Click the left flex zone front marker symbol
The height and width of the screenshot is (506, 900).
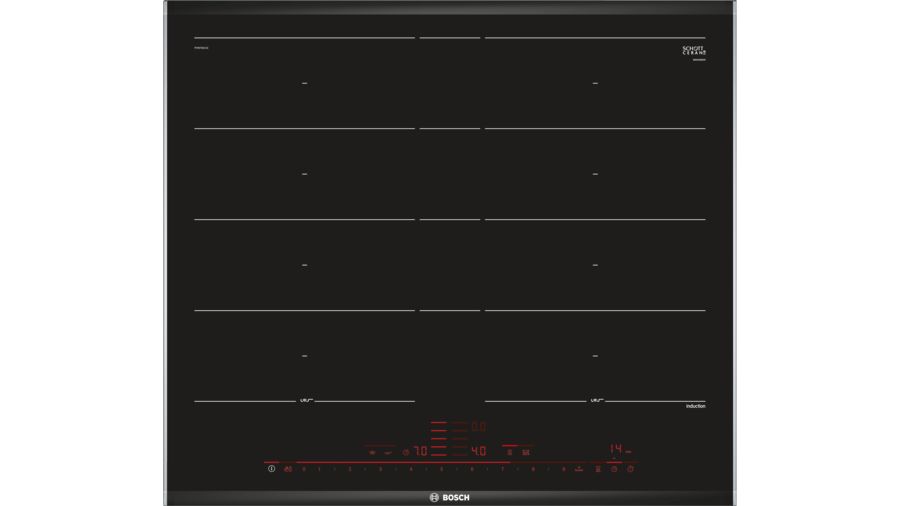pos(306,401)
